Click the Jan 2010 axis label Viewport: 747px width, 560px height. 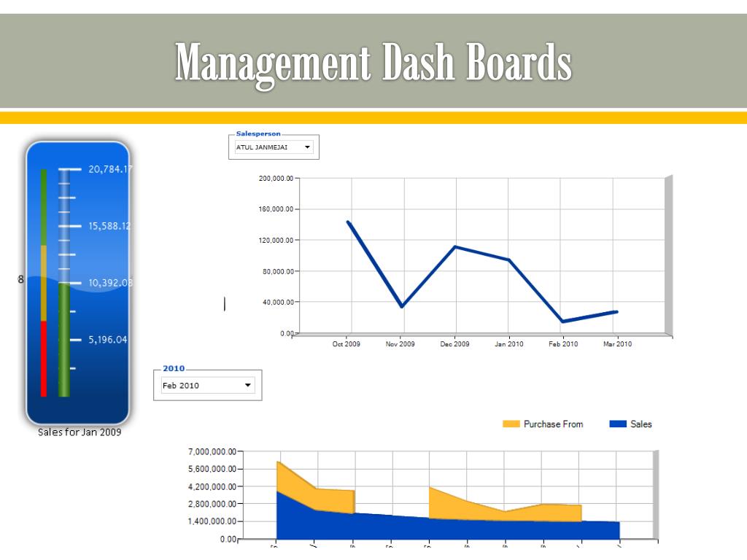click(508, 344)
